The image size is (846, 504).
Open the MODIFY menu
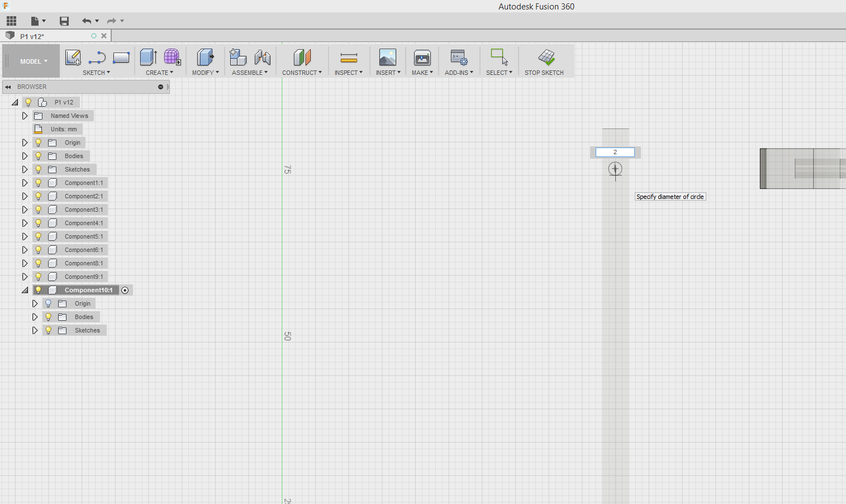[205, 73]
